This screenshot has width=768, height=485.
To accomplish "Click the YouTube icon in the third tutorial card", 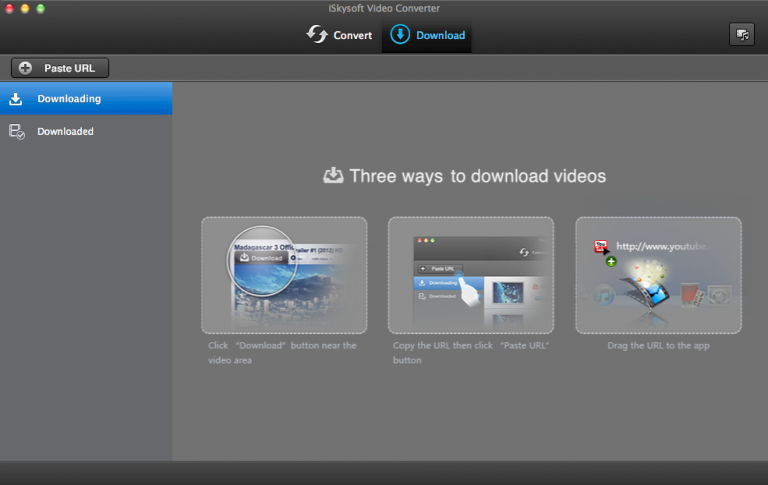I will coord(601,246).
